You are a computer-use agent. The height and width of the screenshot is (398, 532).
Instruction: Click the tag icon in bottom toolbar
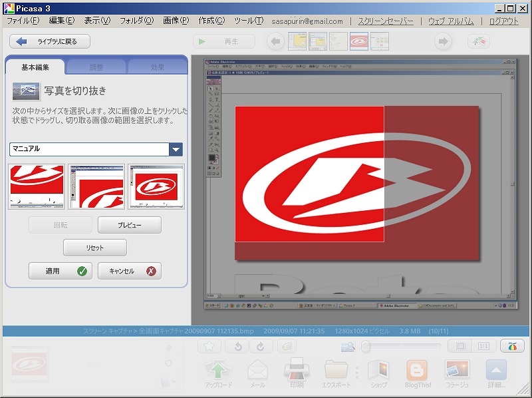pos(287,346)
